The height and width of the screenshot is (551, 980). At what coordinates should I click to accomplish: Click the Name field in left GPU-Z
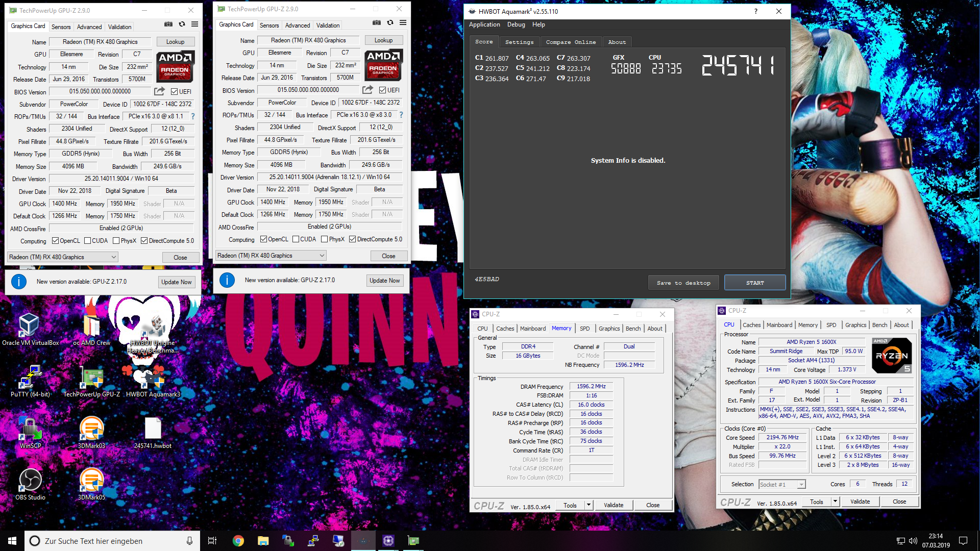click(x=100, y=42)
